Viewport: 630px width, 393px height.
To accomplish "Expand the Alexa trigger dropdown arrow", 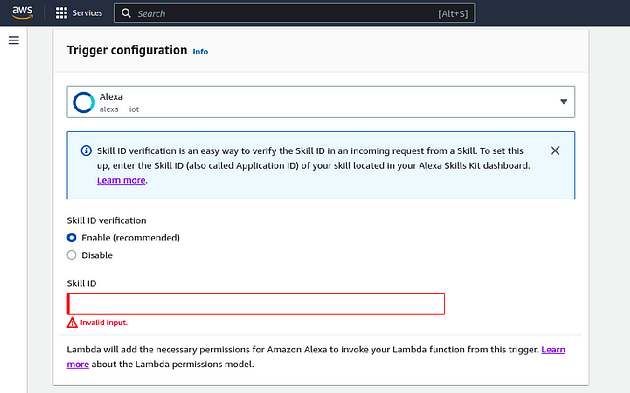I will pyautogui.click(x=563, y=102).
